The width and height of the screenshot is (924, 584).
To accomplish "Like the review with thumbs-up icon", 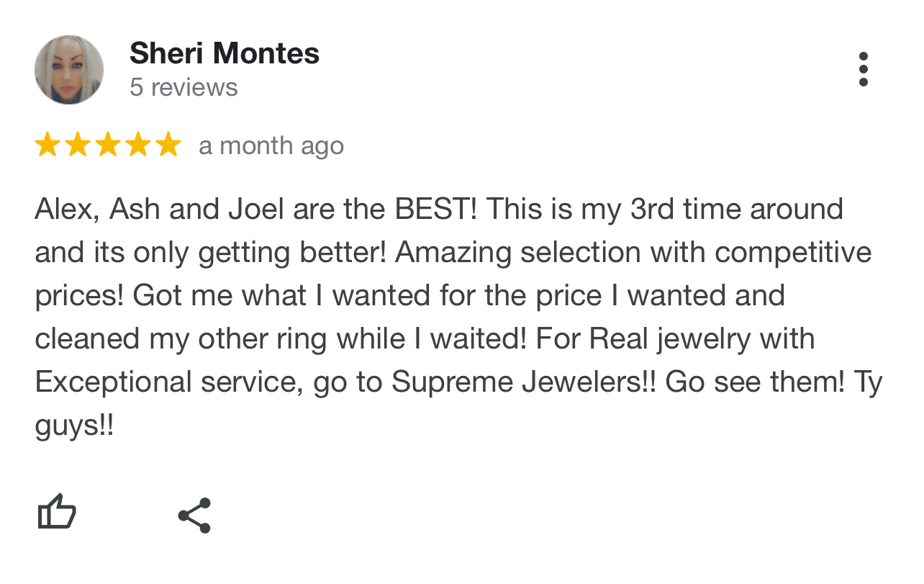I will pos(57,513).
